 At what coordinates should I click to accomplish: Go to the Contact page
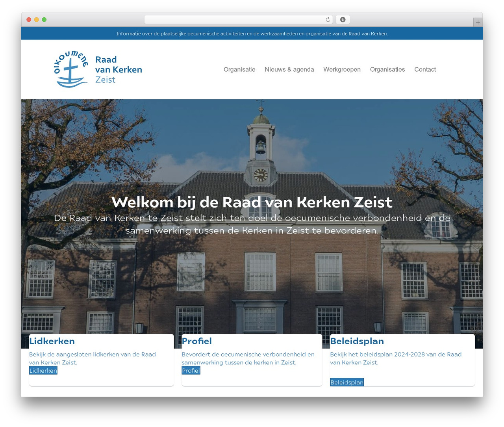point(425,69)
